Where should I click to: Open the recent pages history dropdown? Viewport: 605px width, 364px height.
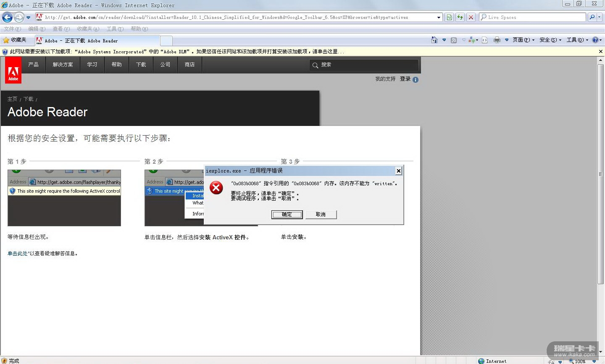click(x=29, y=18)
